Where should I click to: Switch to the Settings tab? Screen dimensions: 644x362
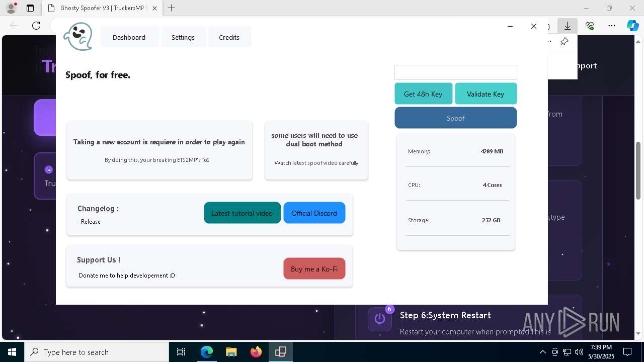[x=183, y=37]
